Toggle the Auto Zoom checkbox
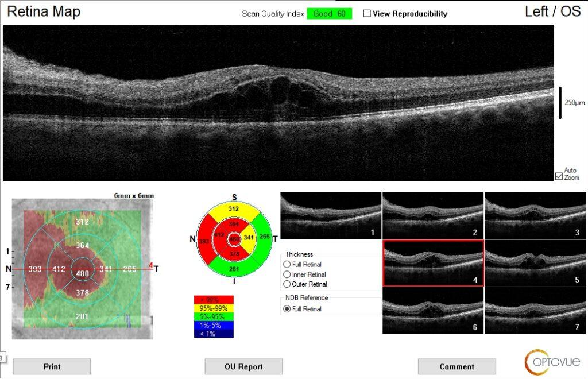 tap(559, 177)
